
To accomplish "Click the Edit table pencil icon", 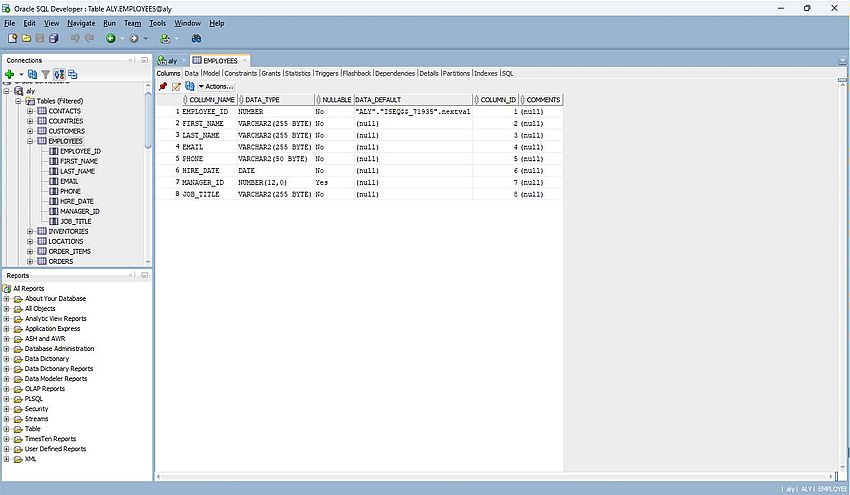I will pos(176,86).
